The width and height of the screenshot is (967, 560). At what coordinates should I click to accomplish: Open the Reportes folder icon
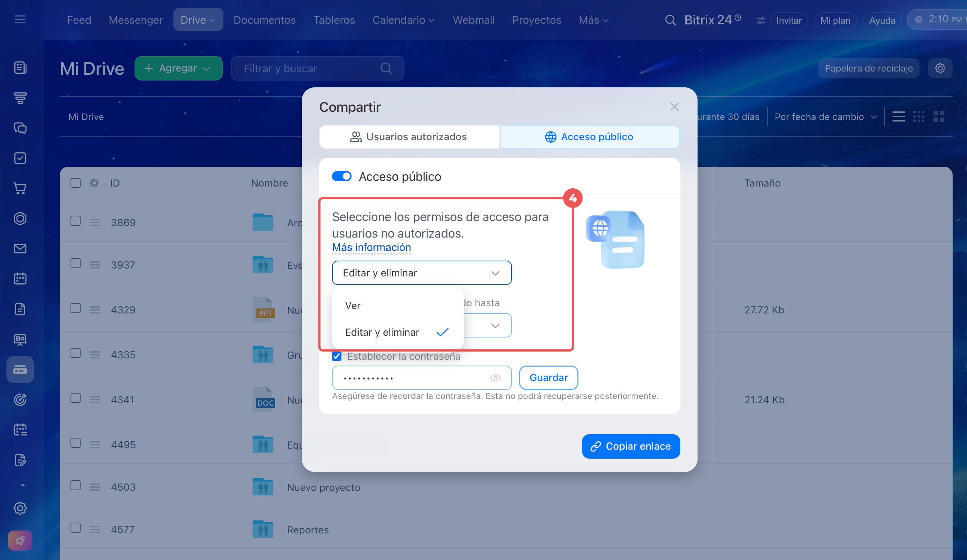pyautogui.click(x=263, y=529)
